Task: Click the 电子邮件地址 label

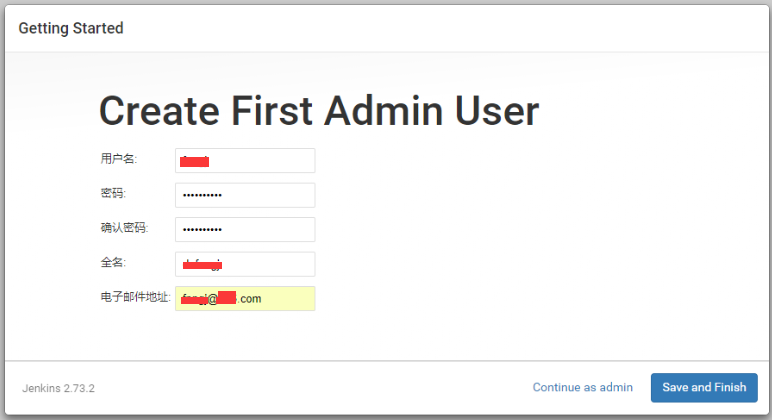Action: tap(135, 297)
